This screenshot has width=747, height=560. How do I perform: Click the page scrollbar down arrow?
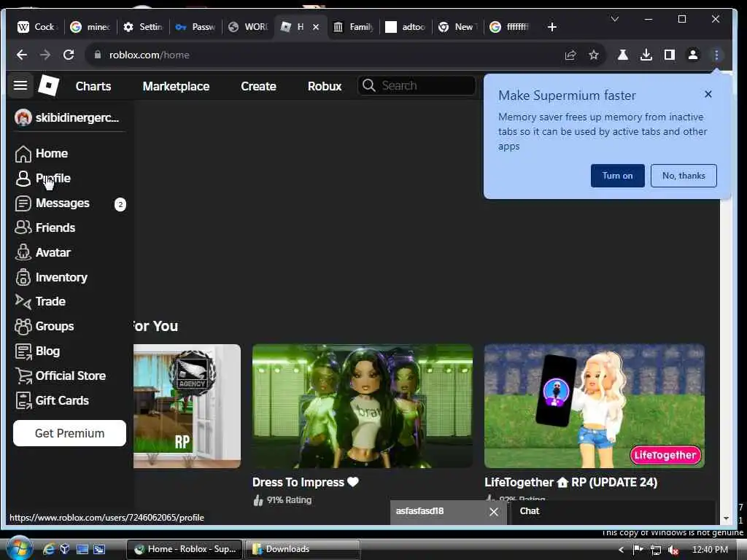click(x=726, y=518)
